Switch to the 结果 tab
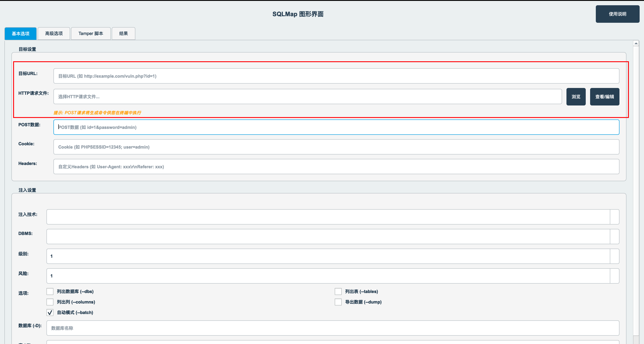Image resolution: width=644 pixels, height=344 pixels. coord(123,33)
